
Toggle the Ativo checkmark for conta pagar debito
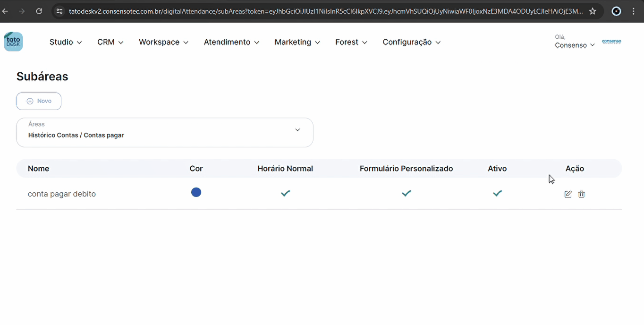tap(497, 193)
